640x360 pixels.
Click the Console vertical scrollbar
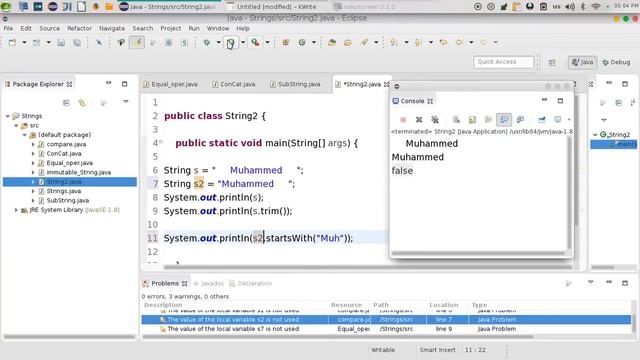(x=569, y=193)
